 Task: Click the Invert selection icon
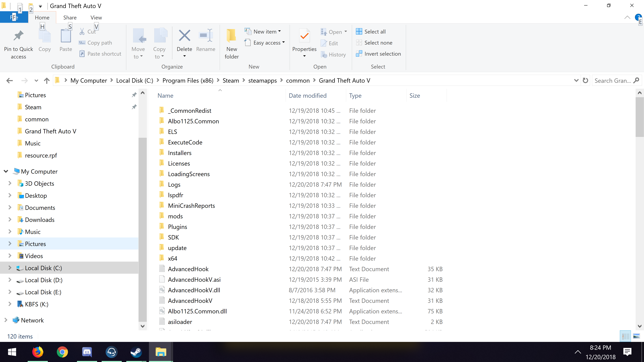pos(359,54)
